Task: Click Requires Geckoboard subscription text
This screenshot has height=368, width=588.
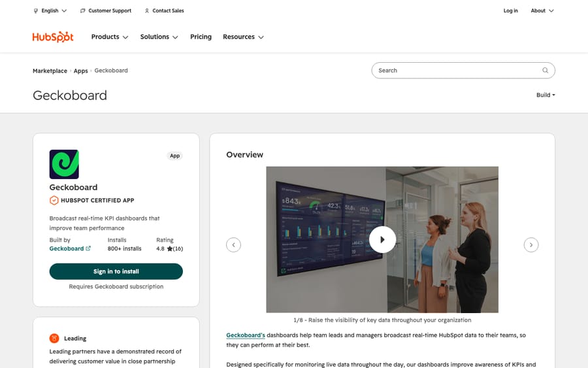Action: [116, 286]
